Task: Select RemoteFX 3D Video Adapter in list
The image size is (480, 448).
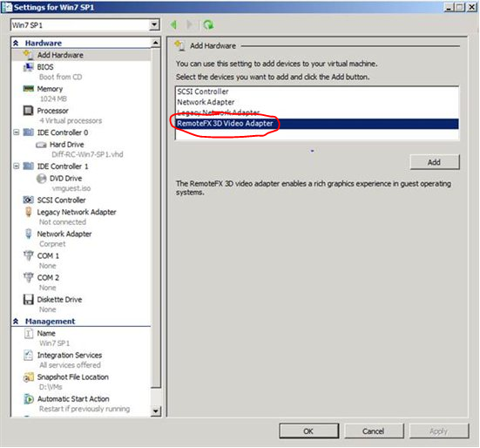Action: 317,124
